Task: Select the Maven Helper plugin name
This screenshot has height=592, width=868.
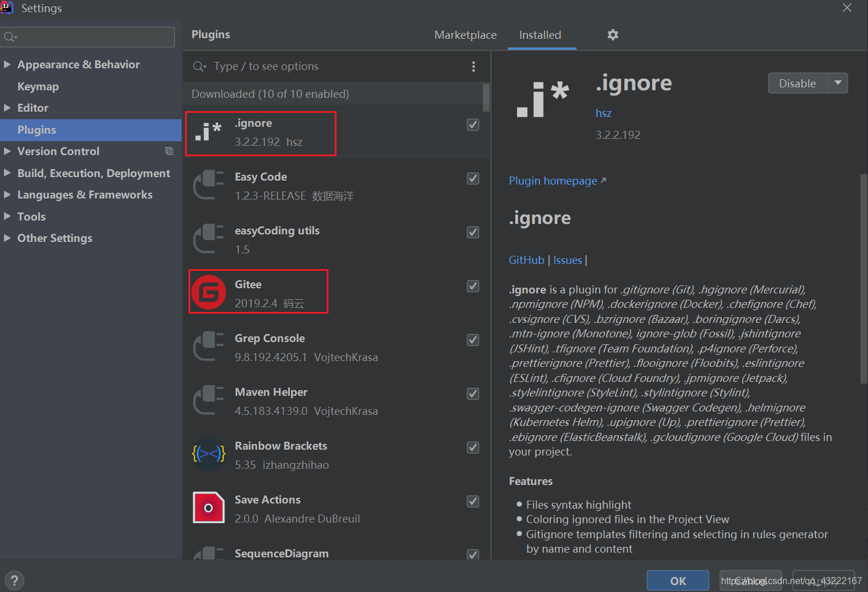Action: click(271, 392)
